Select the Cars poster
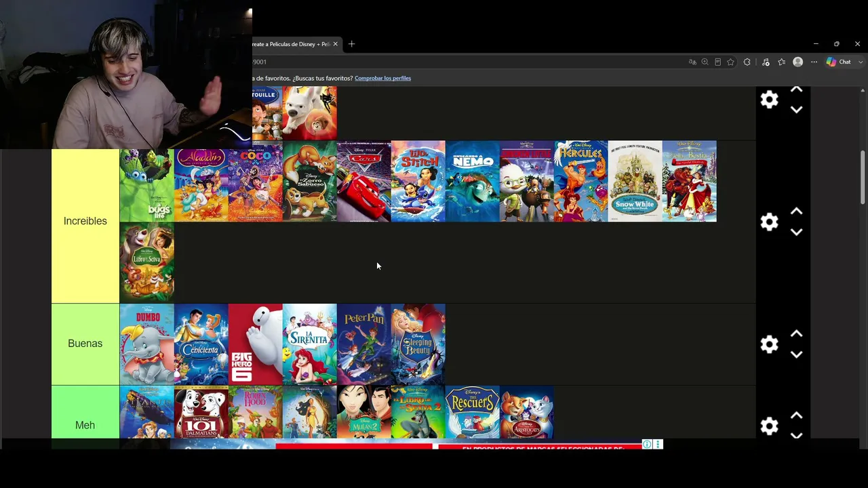Image resolution: width=868 pixels, height=488 pixels. (x=363, y=181)
